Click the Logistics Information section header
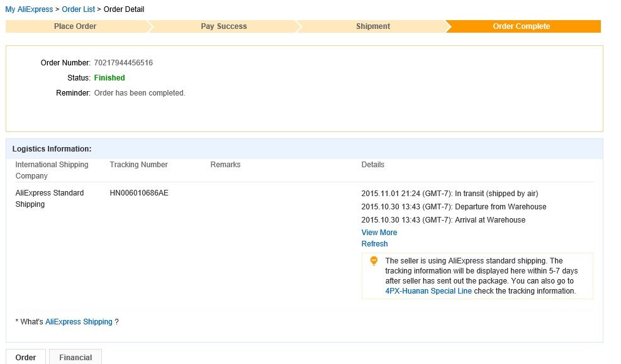This screenshot has width=621, height=364. click(52, 149)
